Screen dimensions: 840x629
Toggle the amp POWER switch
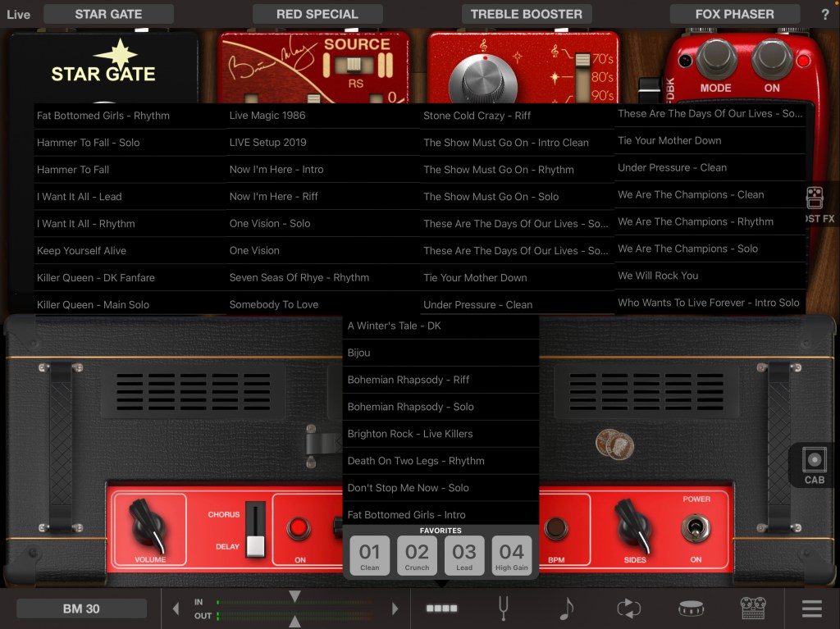tap(696, 529)
